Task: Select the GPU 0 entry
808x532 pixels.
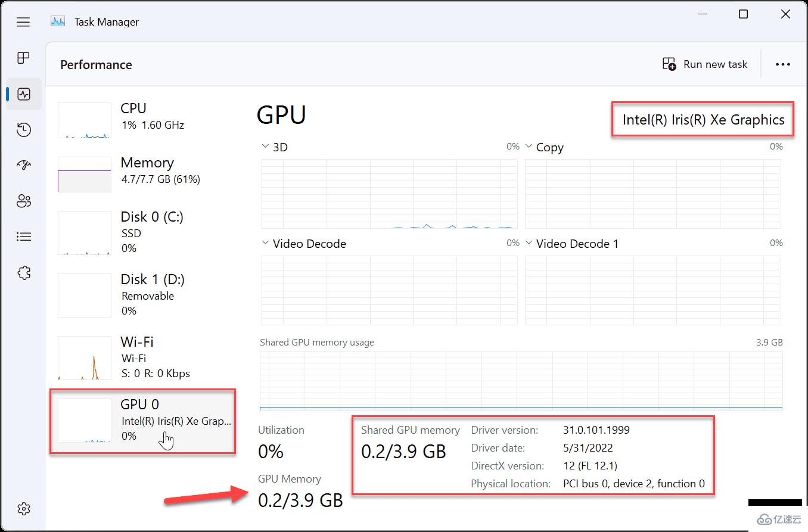Action: point(143,421)
